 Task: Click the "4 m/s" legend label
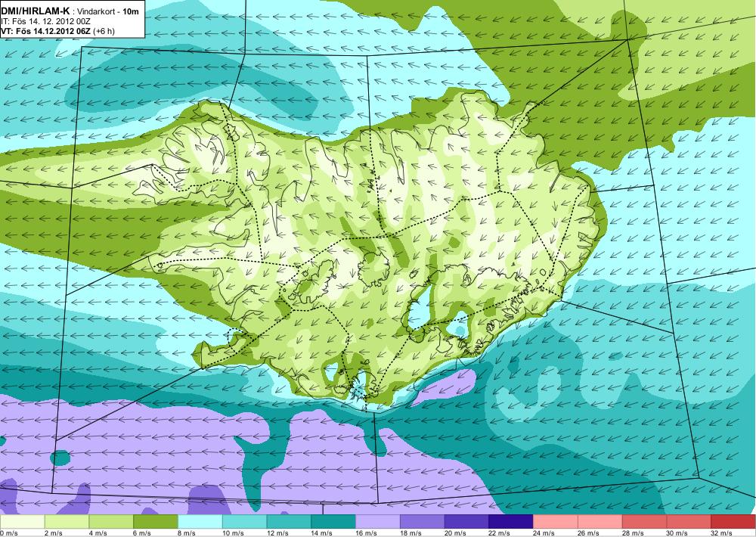(x=98, y=533)
